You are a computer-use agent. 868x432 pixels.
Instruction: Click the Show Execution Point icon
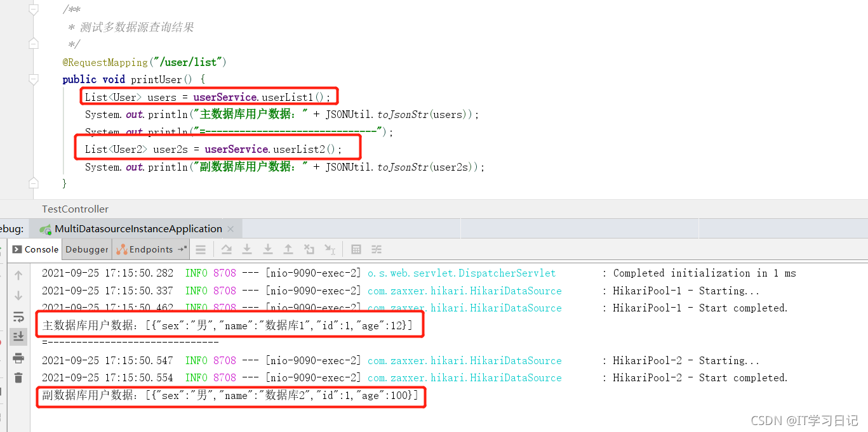click(201, 250)
